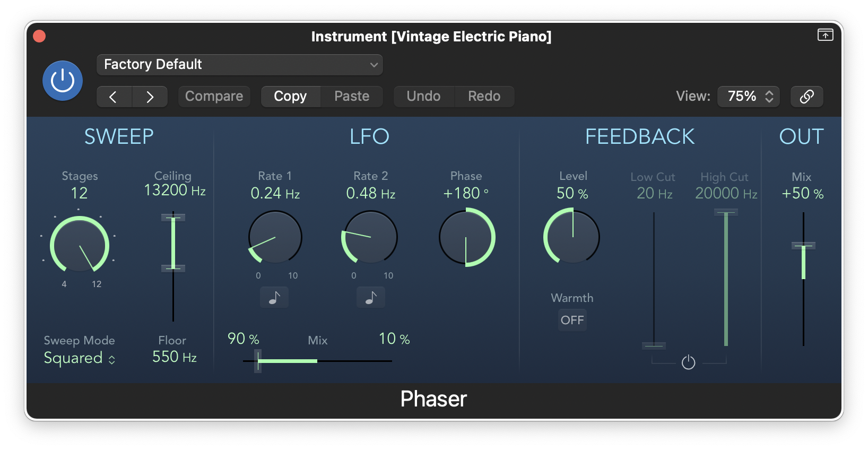Click the Stages knob
The height and width of the screenshot is (450, 868).
pos(80,246)
